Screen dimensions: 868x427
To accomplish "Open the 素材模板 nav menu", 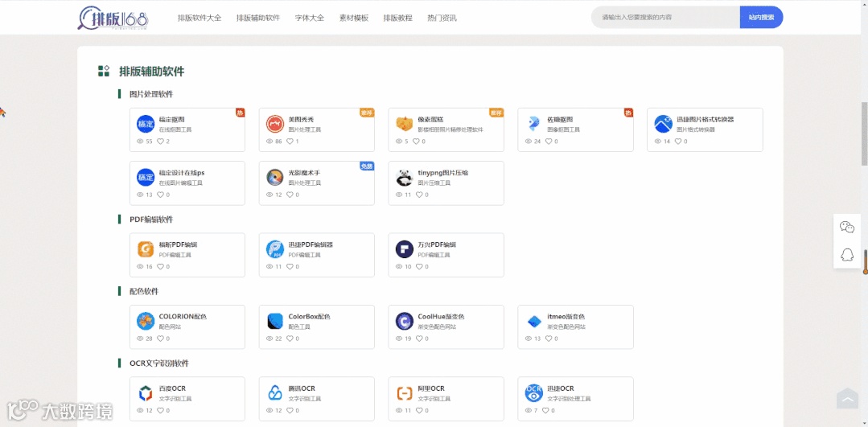I will [x=354, y=18].
